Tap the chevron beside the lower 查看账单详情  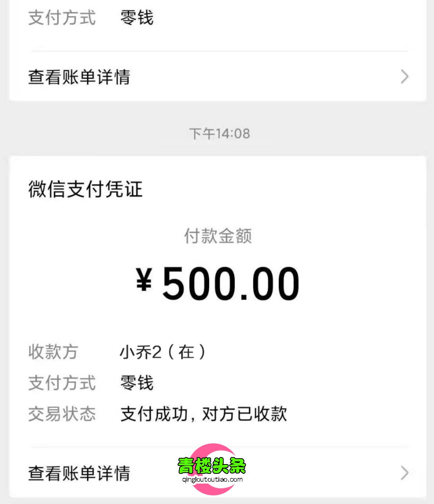(405, 473)
